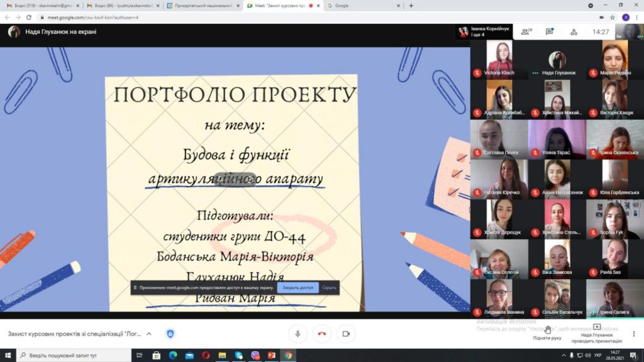This screenshot has height=362, width=644.
Task: Raise hand with "Підняти руку" button
Action: point(547,332)
